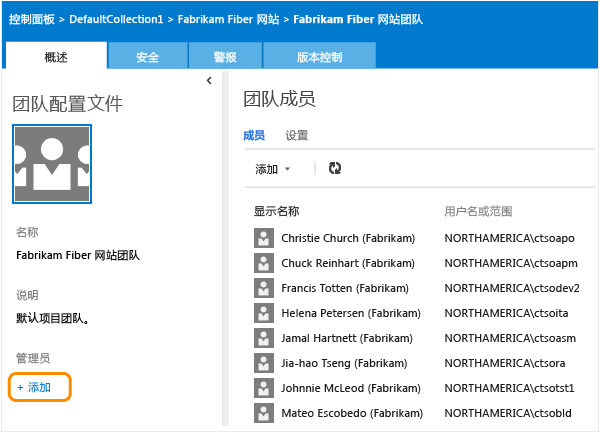Select the 设置 sub-tab
This screenshot has height=433, width=600.
297,135
